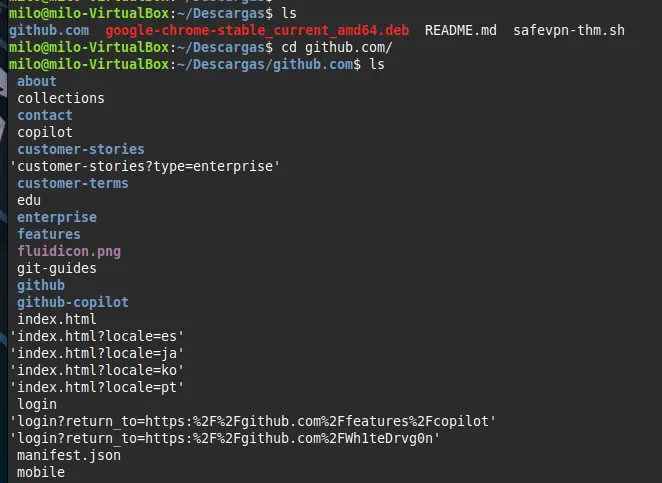
Task: Click the 'features' directory entry
Action: pos(49,234)
